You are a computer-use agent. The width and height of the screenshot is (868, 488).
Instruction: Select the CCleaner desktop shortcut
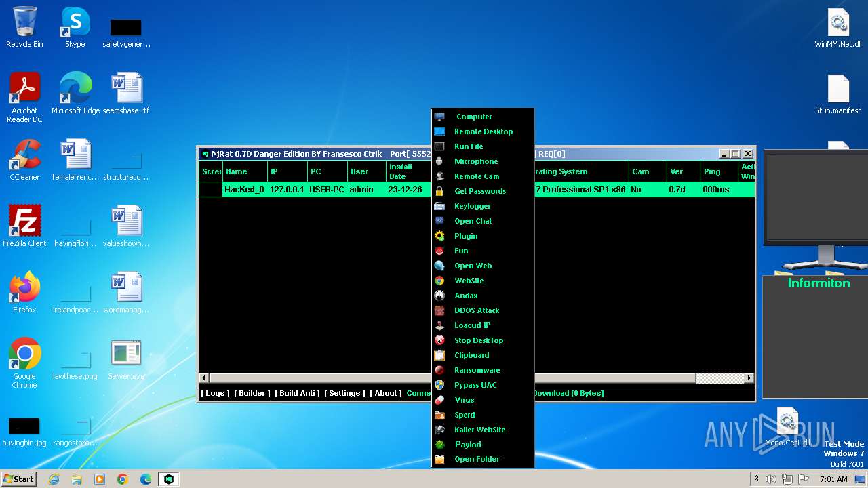(x=24, y=161)
